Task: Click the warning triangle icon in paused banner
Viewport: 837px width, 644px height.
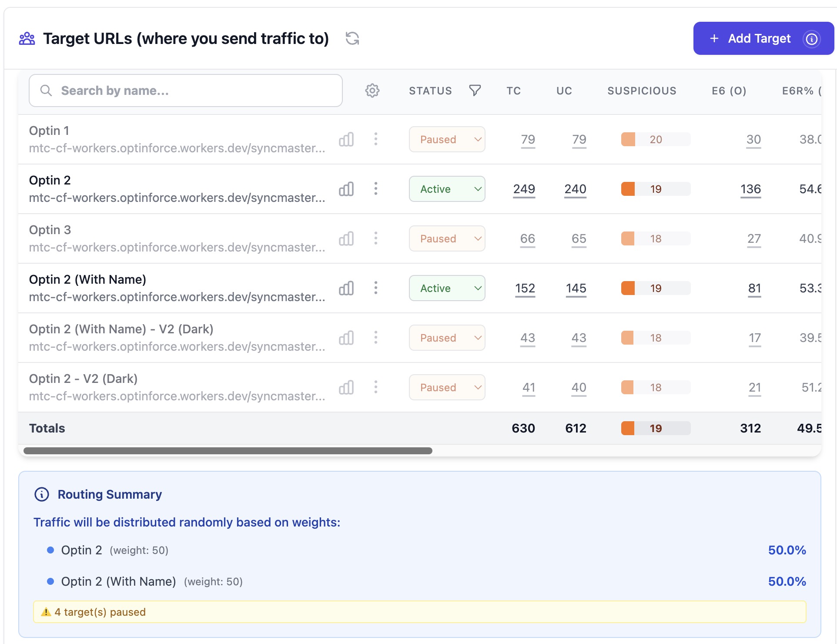Action: tap(46, 612)
